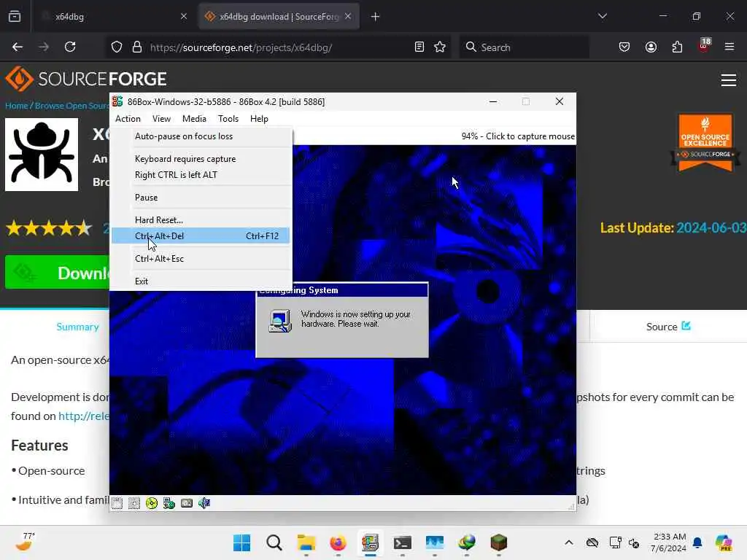This screenshot has height=560, width=747.
Task: Toggle reader view icon in address bar
Action: (419, 47)
